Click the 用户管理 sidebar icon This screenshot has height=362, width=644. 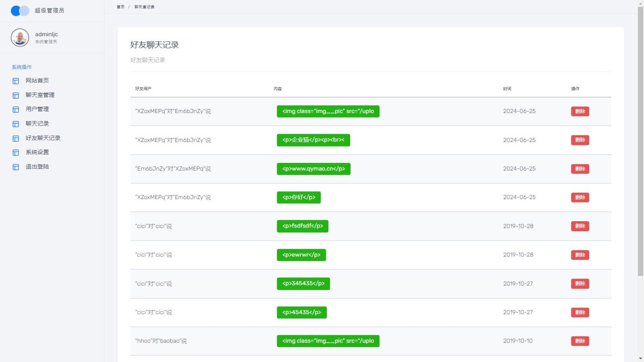pyautogui.click(x=16, y=109)
